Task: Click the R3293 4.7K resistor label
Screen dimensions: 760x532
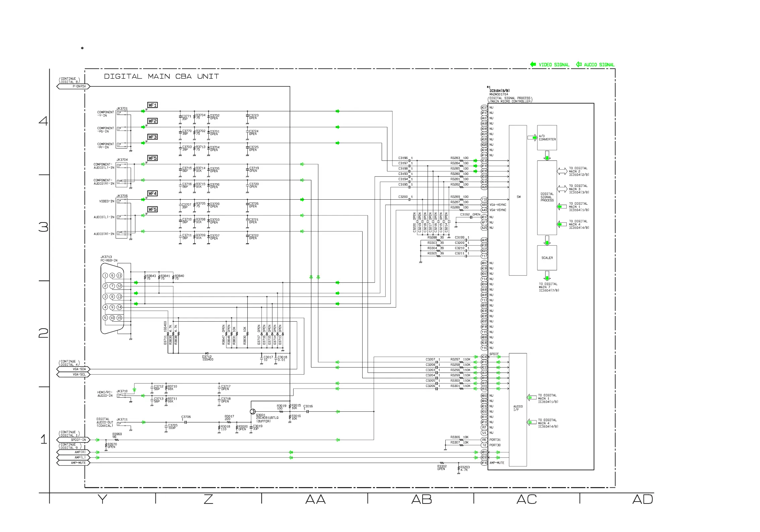Action: [x=465, y=468]
